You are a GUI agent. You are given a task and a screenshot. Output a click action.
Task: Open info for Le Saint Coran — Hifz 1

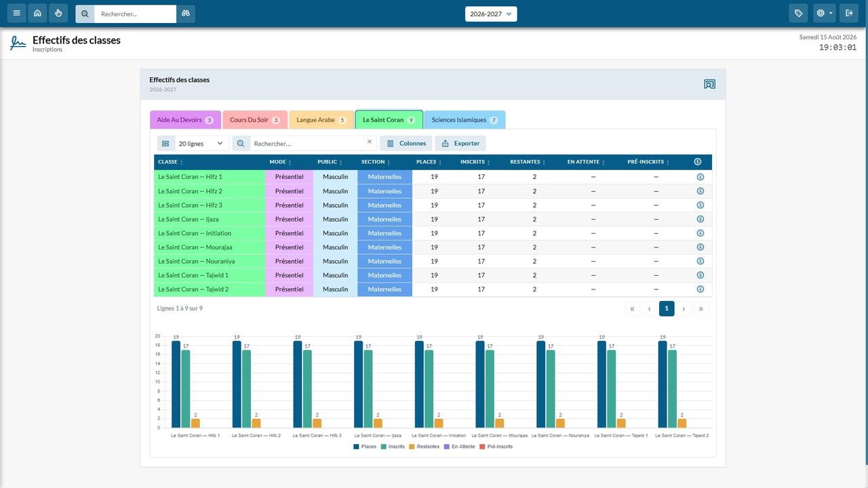pyautogui.click(x=701, y=177)
